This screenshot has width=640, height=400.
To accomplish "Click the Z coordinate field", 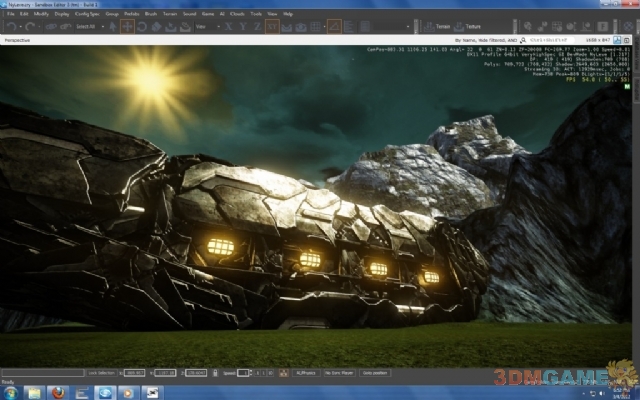I will point(196,373).
